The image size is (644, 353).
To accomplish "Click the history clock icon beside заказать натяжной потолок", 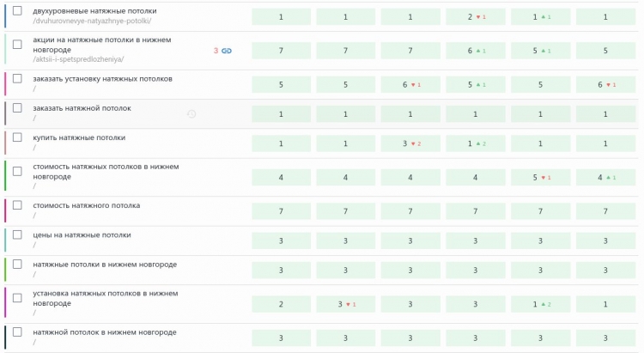I will pyautogui.click(x=191, y=113).
